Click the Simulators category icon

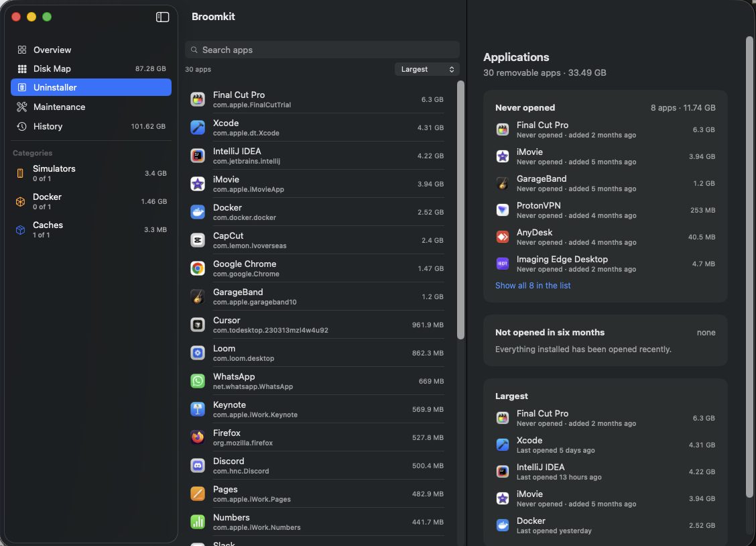(x=20, y=173)
